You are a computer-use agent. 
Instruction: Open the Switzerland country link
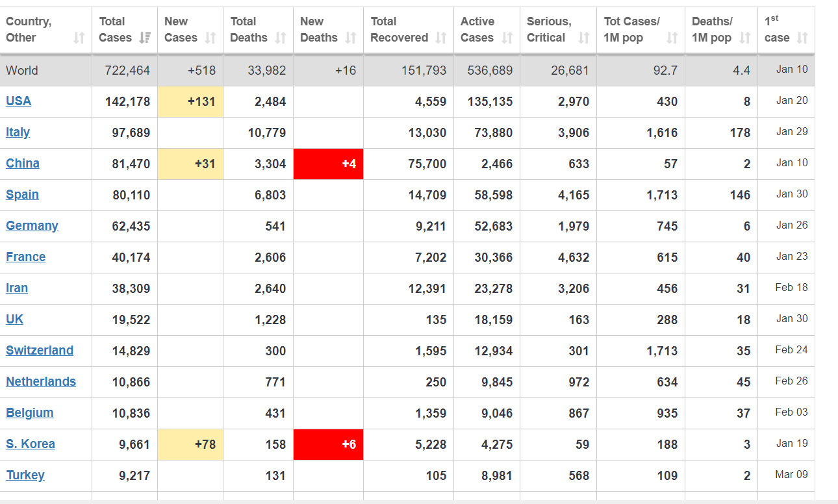pyautogui.click(x=40, y=350)
